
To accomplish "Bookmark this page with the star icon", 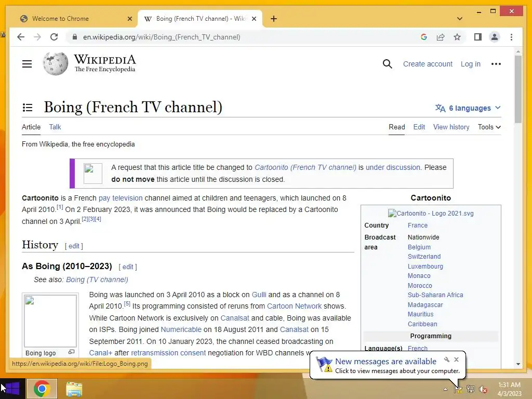I will coord(457,37).
